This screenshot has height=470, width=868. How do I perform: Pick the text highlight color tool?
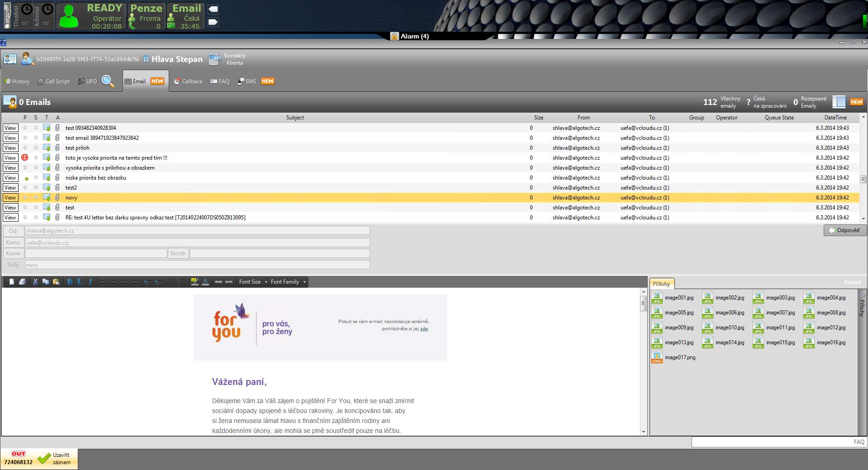coord(195,282)
